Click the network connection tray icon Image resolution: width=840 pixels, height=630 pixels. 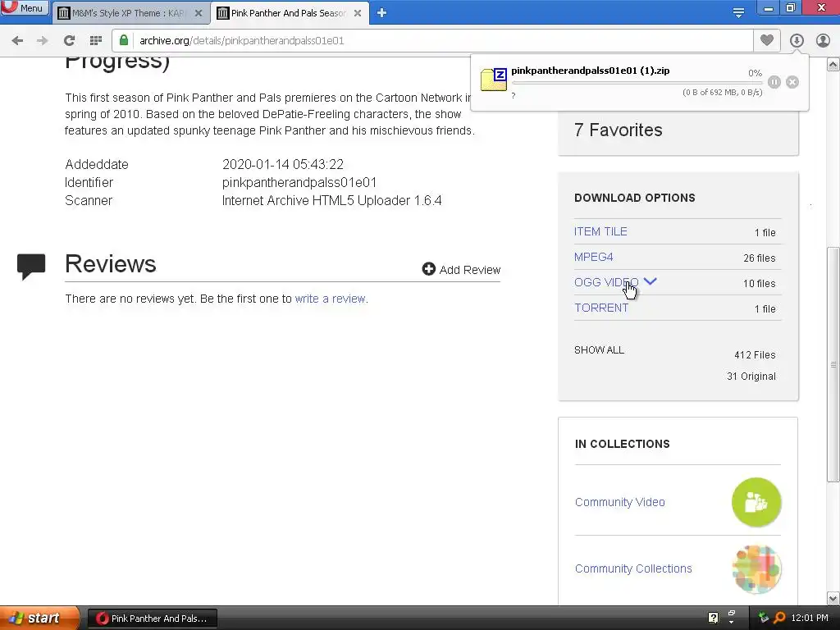764,618
